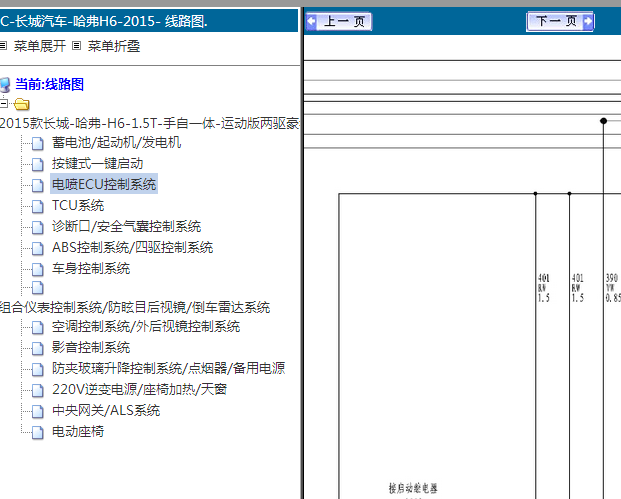Click the 菜单展开 expand menu link

pyautogui.click(x=40, y=46)
